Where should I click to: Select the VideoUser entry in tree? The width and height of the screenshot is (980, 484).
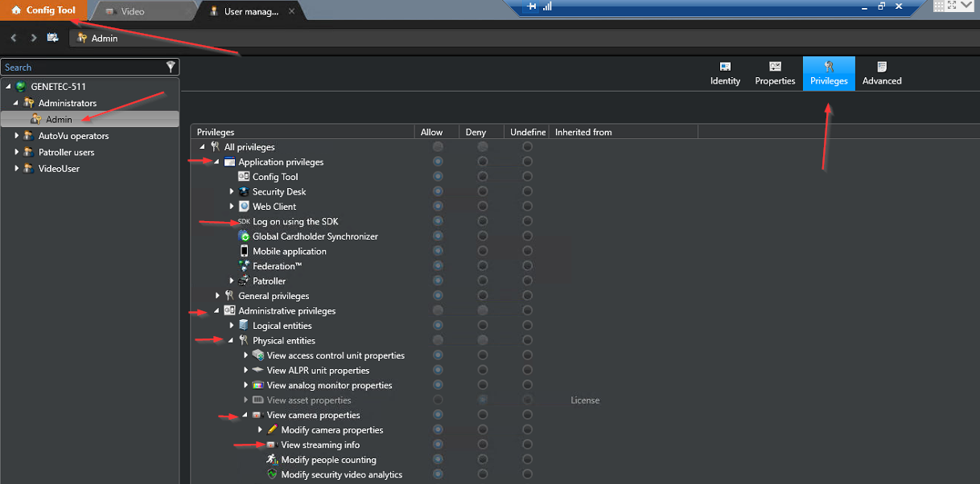59,169
